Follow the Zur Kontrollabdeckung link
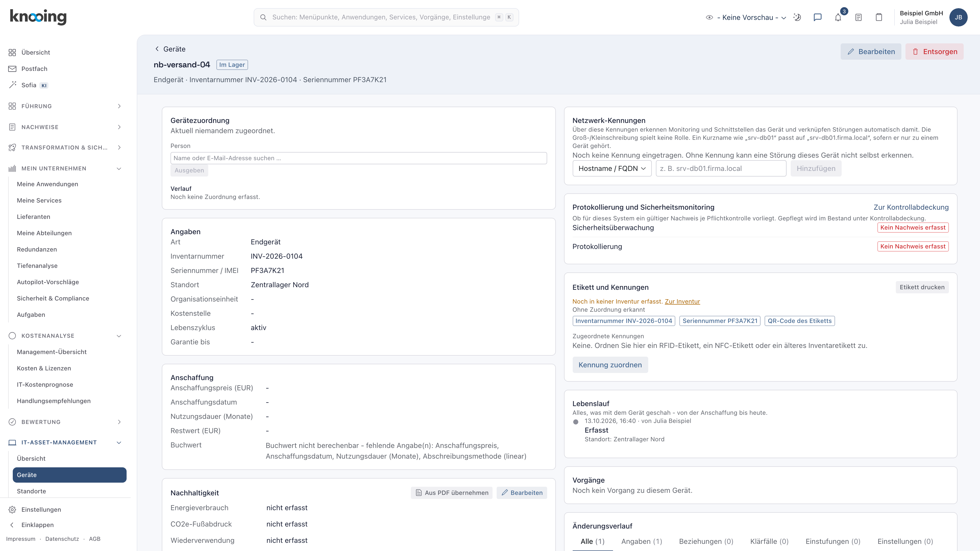Image resolution: width=980 pixels, height=551 pixels. coord(911,207)
